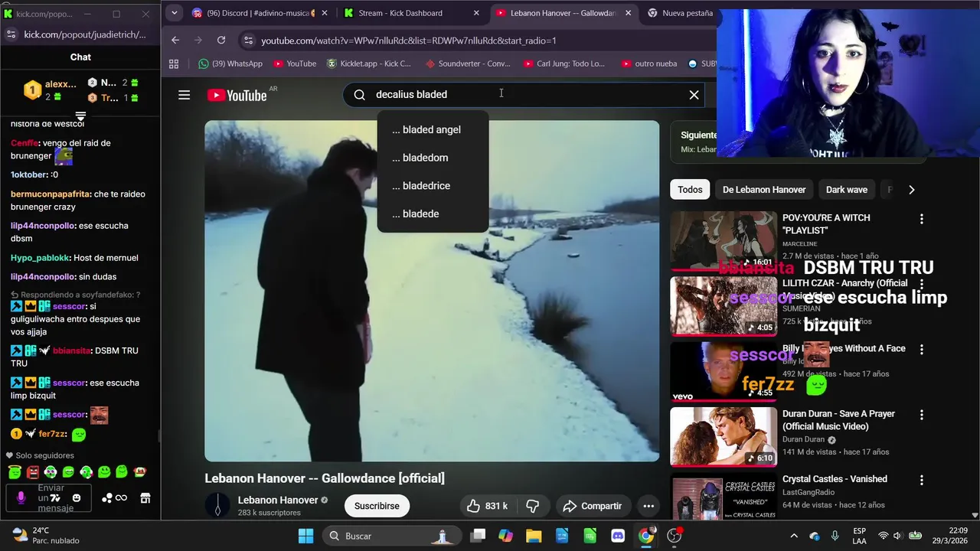
Task: Open the share icon button Compartir
Action: pyautogui.click(x=592, y=506)
